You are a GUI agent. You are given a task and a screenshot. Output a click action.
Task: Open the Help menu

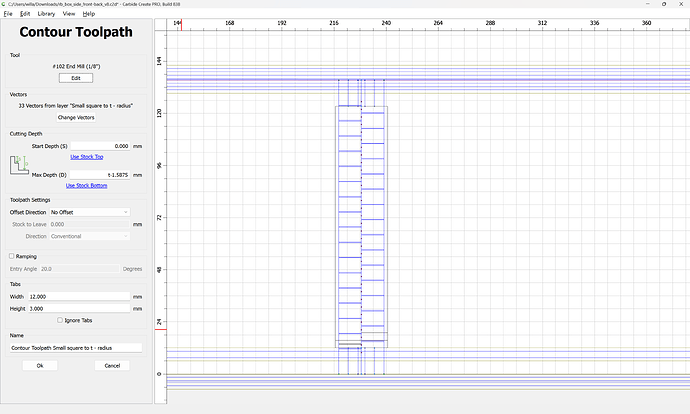[89, 14]
